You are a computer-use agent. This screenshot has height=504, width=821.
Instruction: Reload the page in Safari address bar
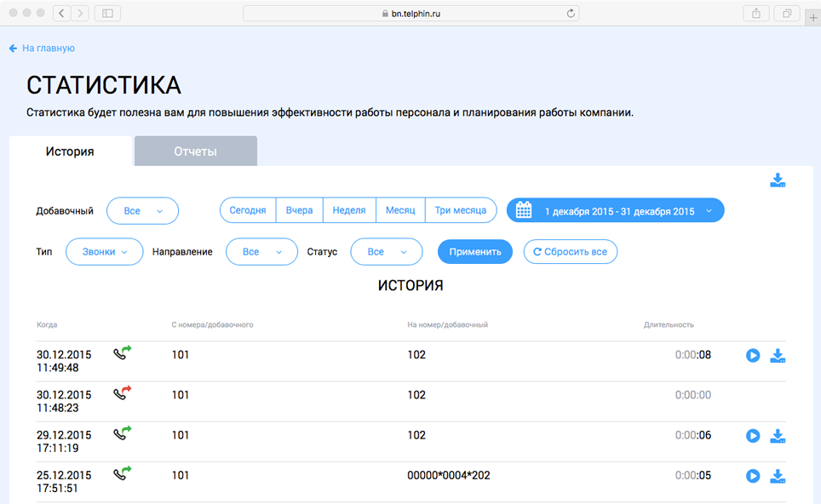(571, 14)
